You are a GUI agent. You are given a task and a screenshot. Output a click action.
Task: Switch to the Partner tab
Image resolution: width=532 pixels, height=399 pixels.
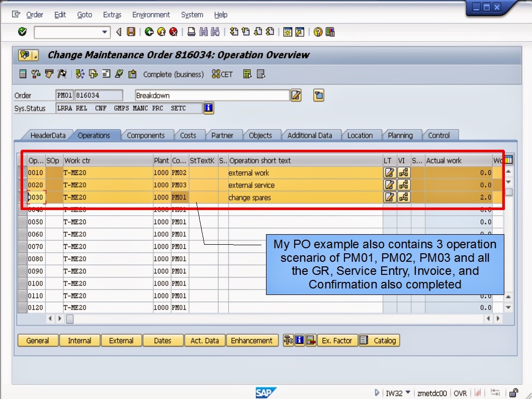[x=222, y=135]
